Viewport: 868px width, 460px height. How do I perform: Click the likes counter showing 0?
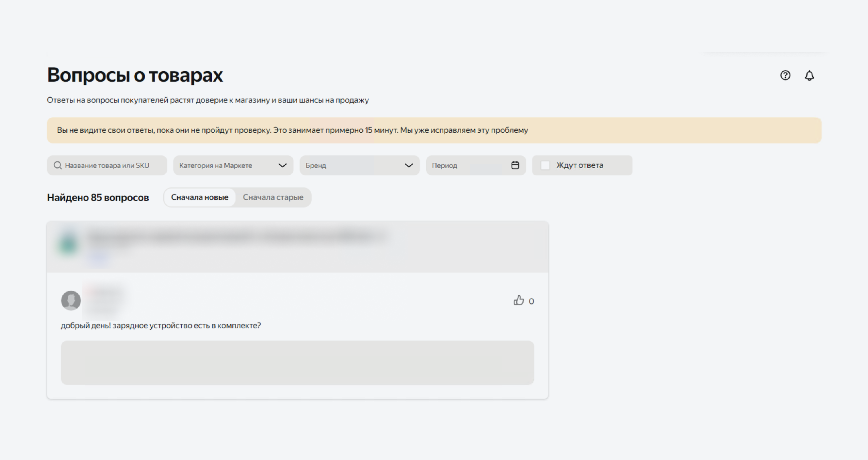[531, 301]
